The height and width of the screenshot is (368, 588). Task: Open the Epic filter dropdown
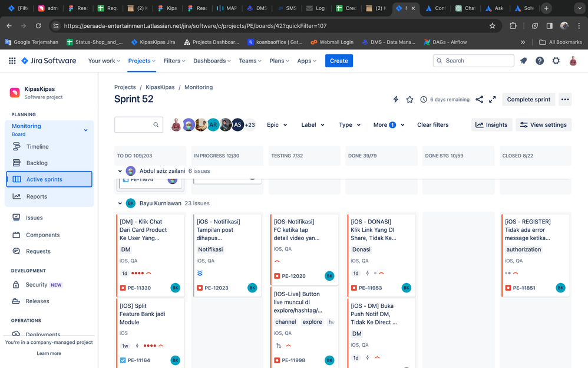[x=277, y=124]
